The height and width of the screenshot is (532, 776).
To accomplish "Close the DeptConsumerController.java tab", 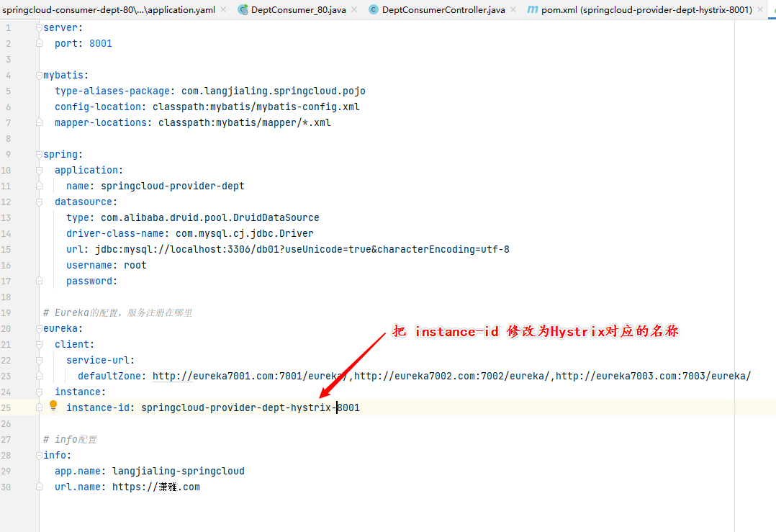I will click(513, 10).
